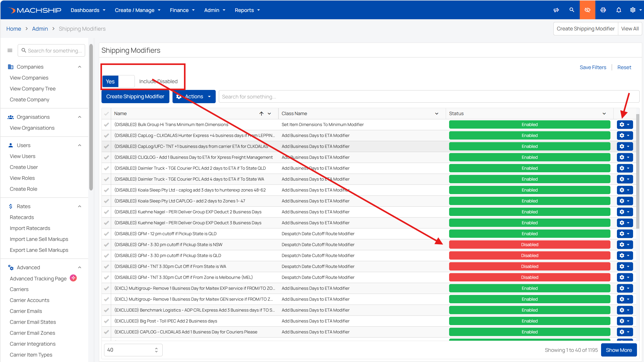This screenshot has height=362, width=644.
Task: Toggle the sidebar hamburger menu icon
Action: point(10,50)
